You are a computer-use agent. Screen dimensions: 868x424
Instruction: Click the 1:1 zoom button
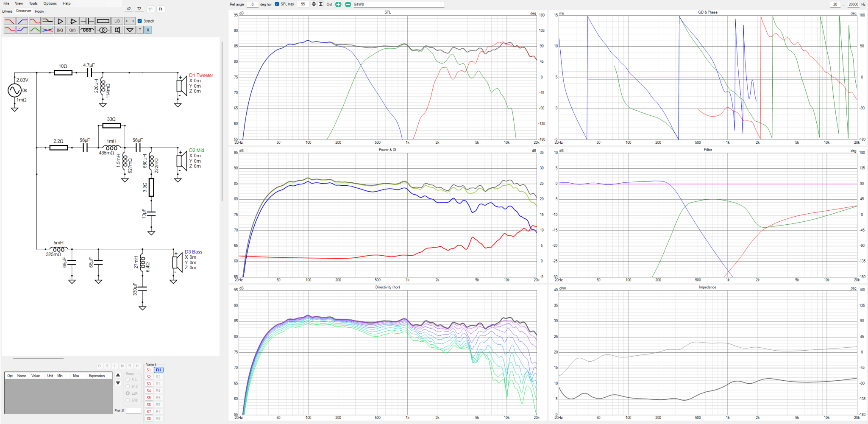pyautogui.click(x=150, y=9)
